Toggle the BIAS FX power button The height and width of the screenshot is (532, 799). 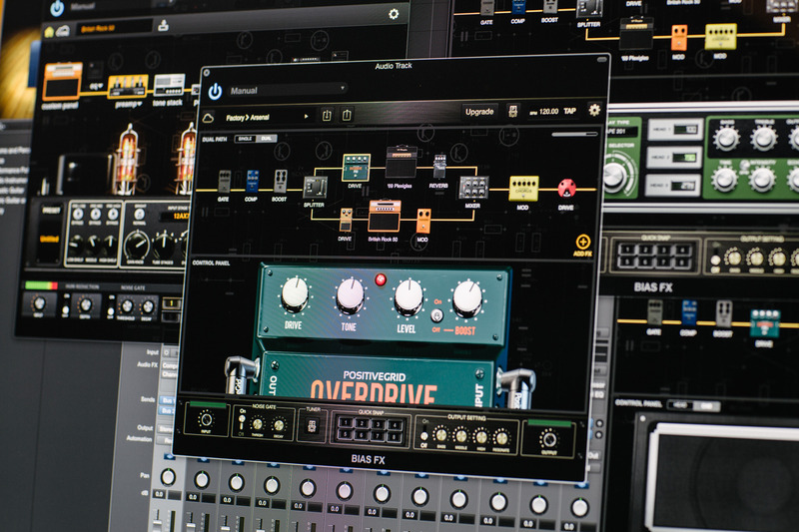click(x=215, y=91)
